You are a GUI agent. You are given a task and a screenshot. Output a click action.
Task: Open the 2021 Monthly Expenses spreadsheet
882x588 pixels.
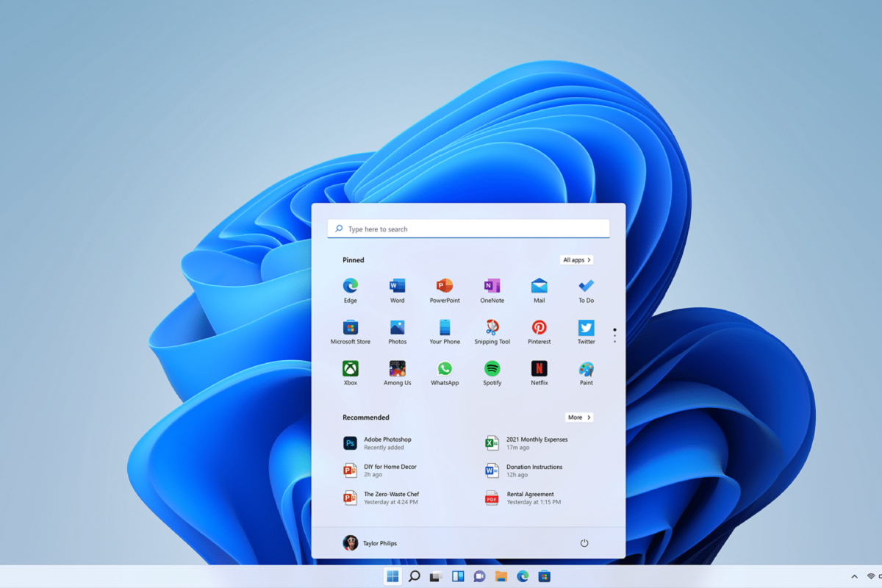[x=526, y=443]
